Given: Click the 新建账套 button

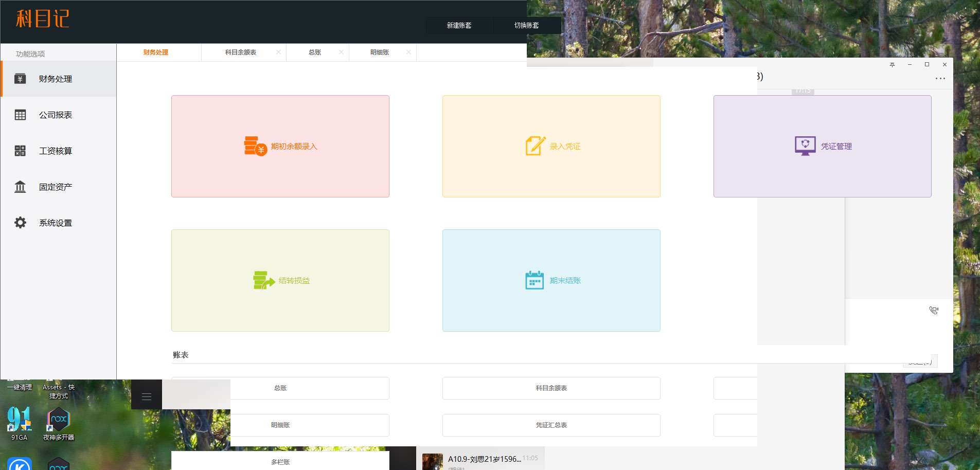Looking at the screenshot, I should click(459, 25).
